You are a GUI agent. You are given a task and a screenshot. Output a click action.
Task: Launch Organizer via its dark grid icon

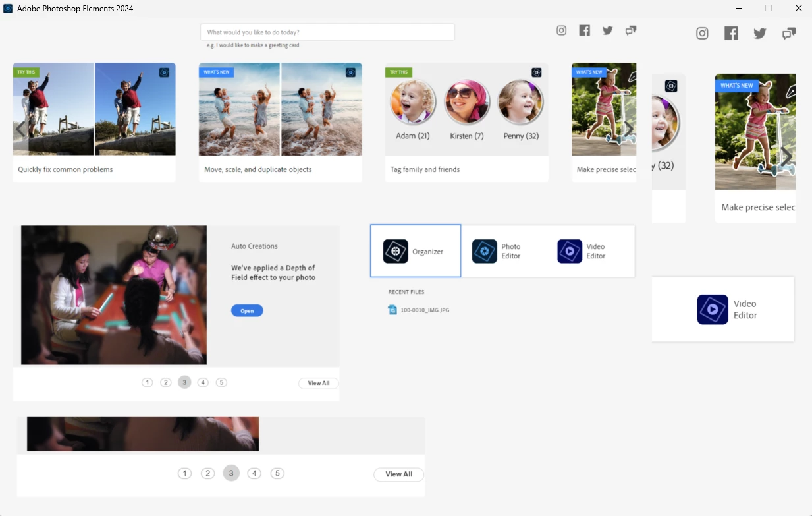pos(396,251)
